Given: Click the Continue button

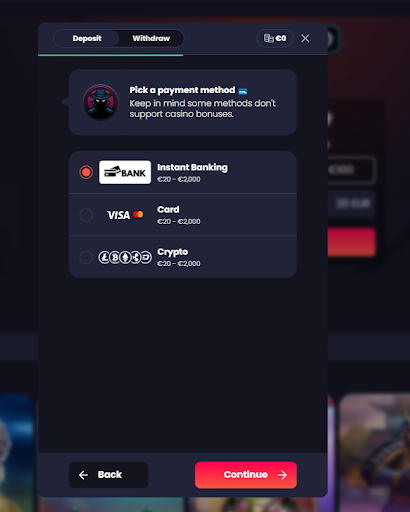Looking at the screenshot, I should 246,475.
